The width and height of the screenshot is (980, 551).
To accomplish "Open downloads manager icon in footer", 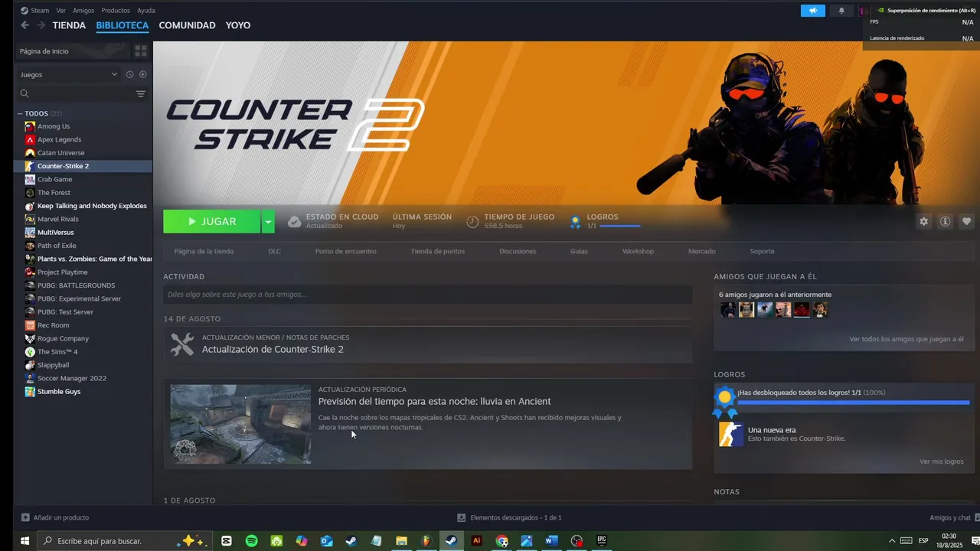I will tap(461, 517).
